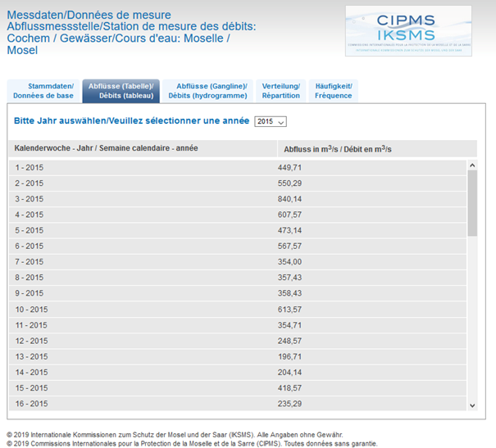Viewport: 496px width, 448px height.
Task: Open the Stammdaten/Données de base tab
Action: [43, 91]
